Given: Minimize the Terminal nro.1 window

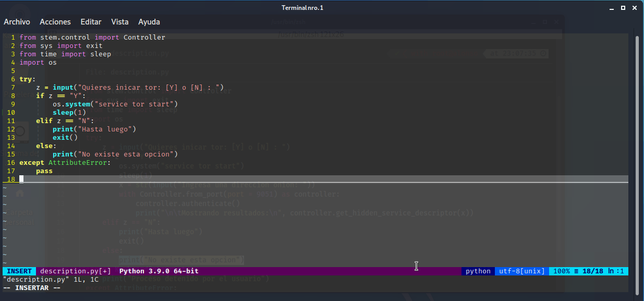Looking at the screenshot, I should point(612,8).
